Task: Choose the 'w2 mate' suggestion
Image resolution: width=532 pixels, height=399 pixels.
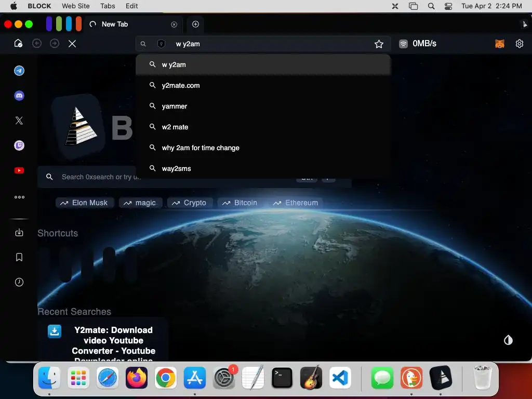Action: click(263, 127)
